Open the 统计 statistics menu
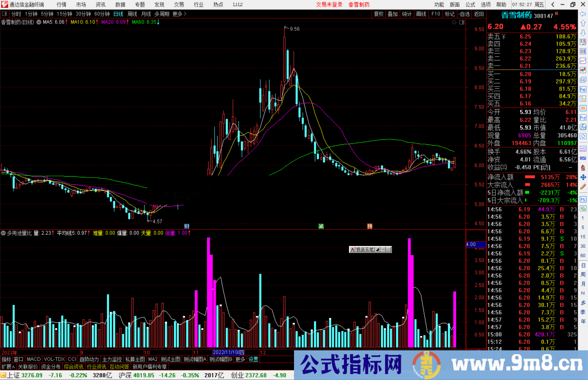Viewport: 588px width, 380px height. point(407,14)
